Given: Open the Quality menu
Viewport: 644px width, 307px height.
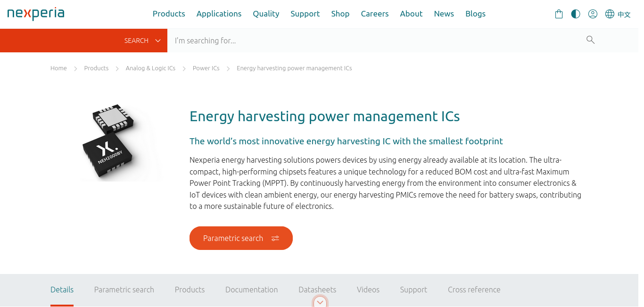Looking at the screenshot, I should [266, 14].
